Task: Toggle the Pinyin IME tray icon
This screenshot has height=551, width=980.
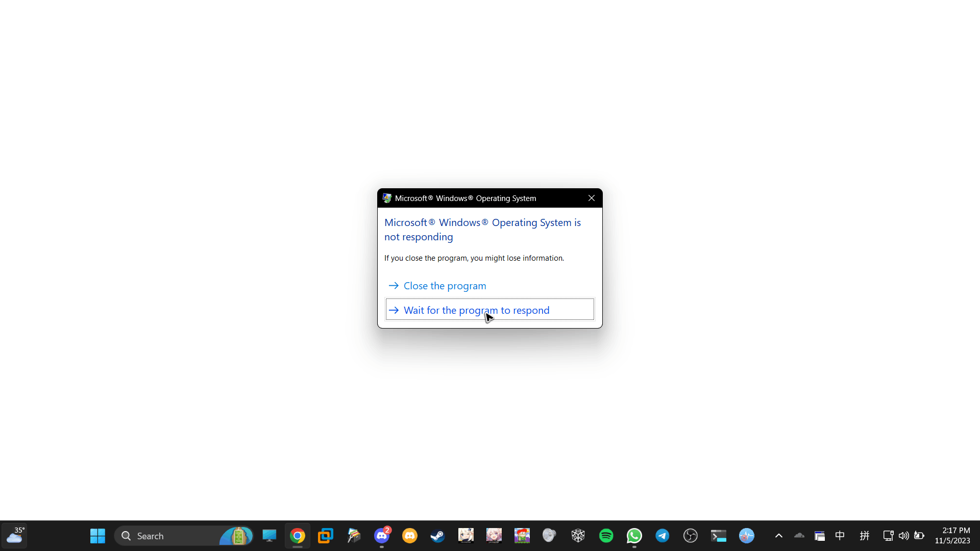Action: point(864,536)
